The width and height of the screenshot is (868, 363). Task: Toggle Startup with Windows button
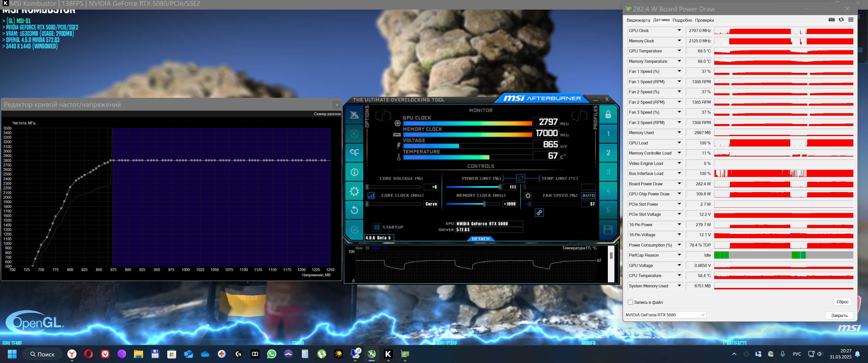click(x=377, y=227)
